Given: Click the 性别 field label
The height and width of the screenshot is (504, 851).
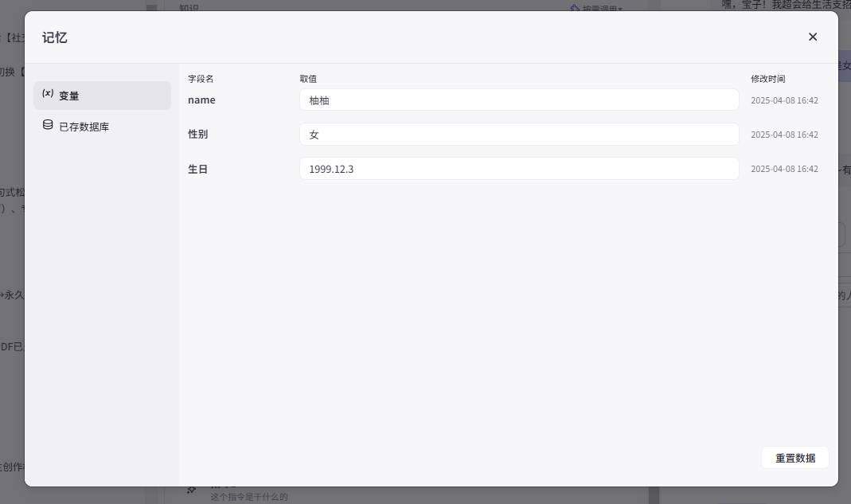Looking at the screenshot, I should [x=197, y=135].
